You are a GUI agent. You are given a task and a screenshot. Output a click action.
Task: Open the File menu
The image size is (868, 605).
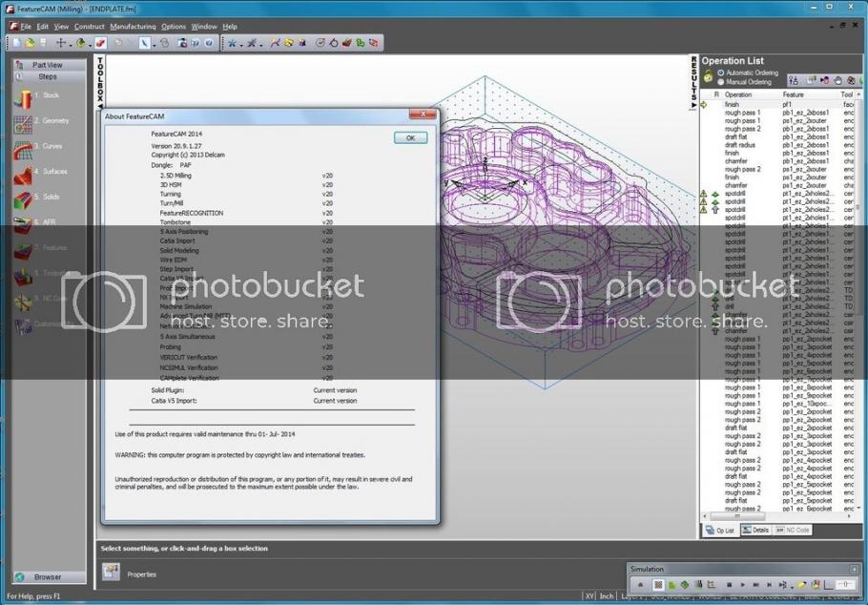(26, 27)
